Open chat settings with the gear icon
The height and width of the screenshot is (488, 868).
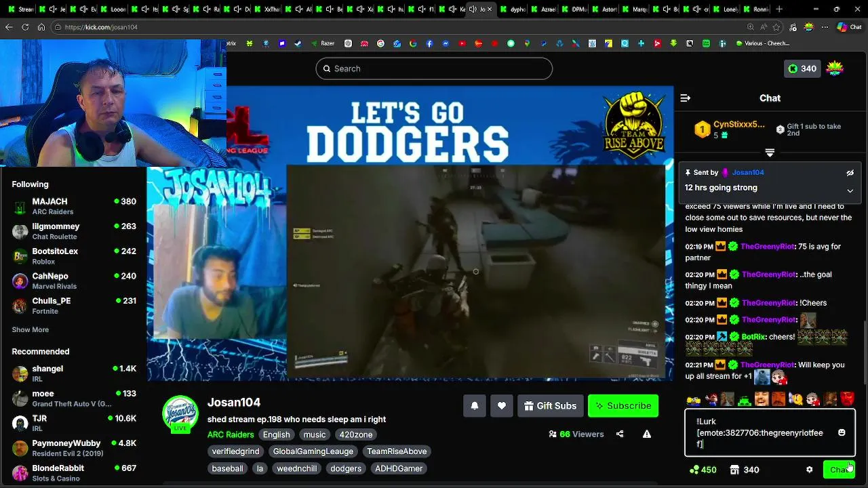click(809, 470)
